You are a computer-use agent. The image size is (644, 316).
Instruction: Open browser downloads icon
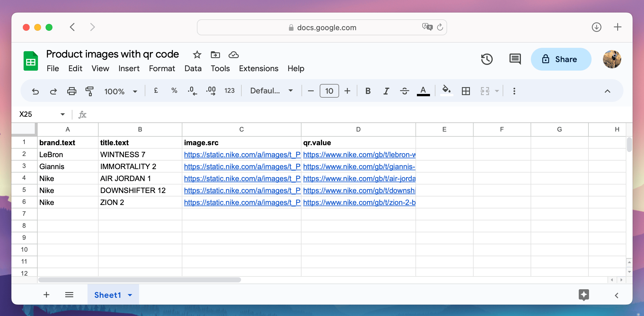point(596,27)
